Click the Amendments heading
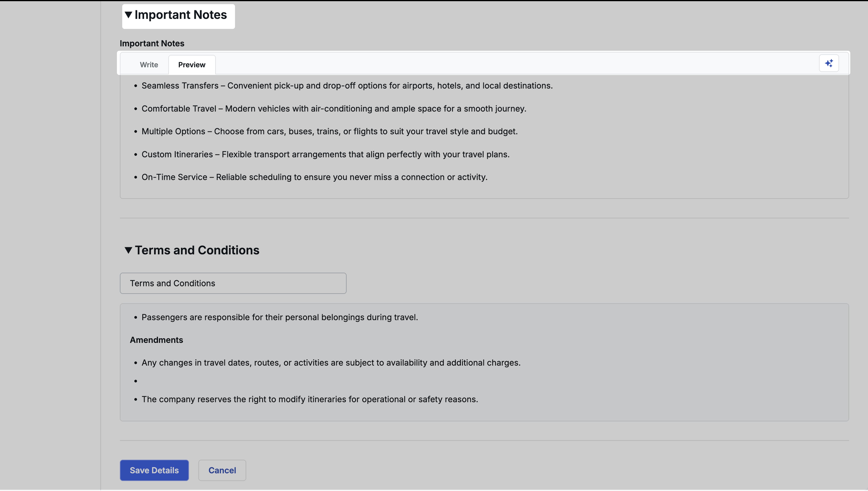Viewport: 868px width, 491px height. [x=156, y=340]
